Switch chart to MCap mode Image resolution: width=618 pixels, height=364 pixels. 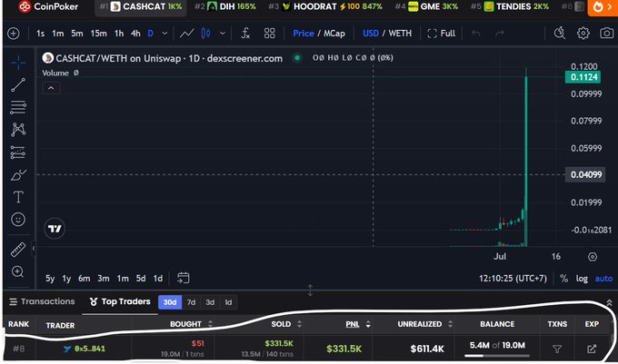point(334,34)
